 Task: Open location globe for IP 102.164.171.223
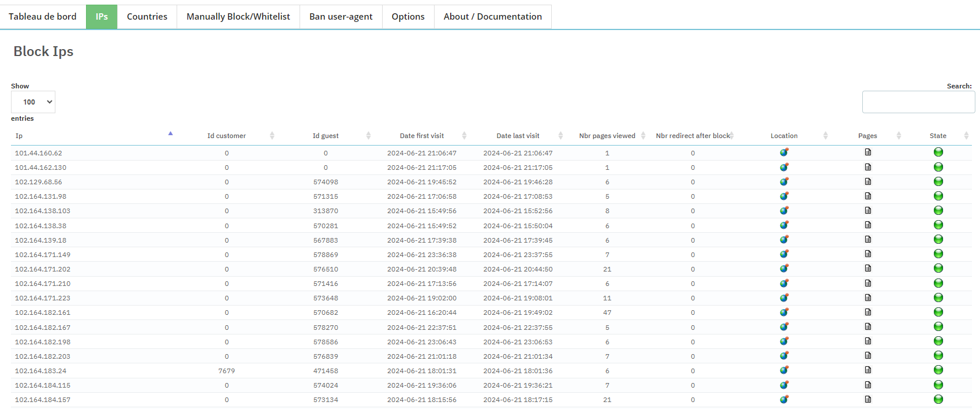pyautogui.click(x=784, y=298)
